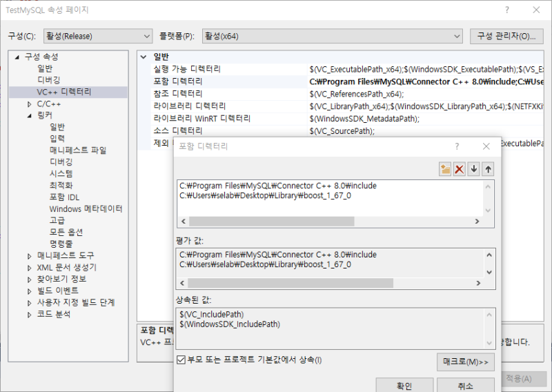Select the 참조 디렉터리 property row
Screen dimensions: 552x392
click(x=348, y=94)
